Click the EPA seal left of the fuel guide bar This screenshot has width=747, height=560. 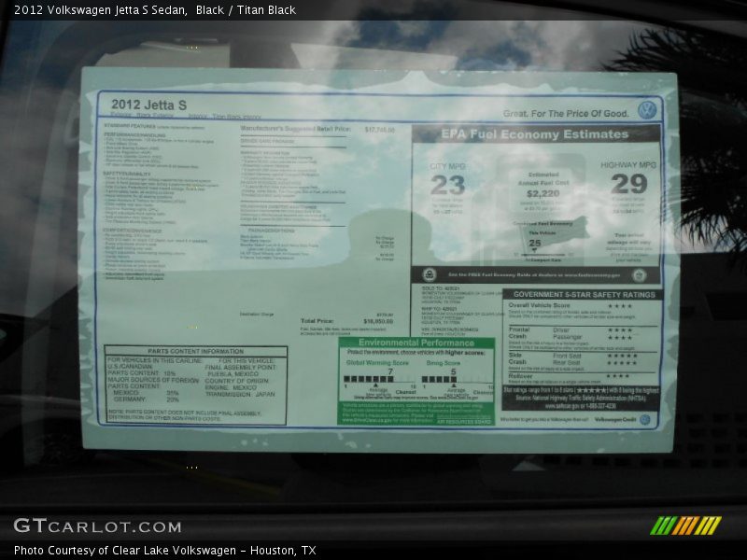(430, 274)
